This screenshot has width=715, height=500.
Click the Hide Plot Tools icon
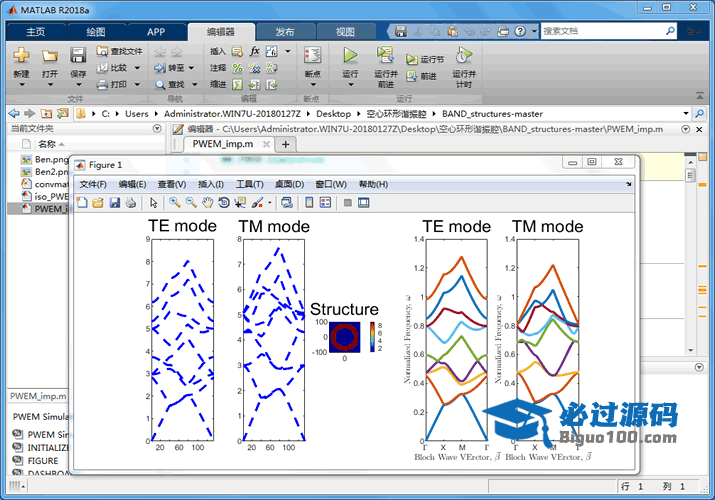pos(348,203)
